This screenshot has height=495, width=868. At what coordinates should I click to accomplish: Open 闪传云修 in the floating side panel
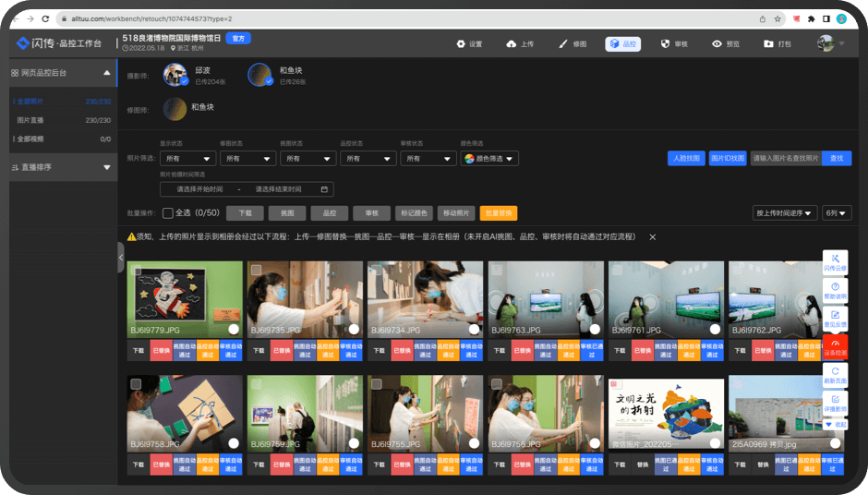tap(835, 262)
